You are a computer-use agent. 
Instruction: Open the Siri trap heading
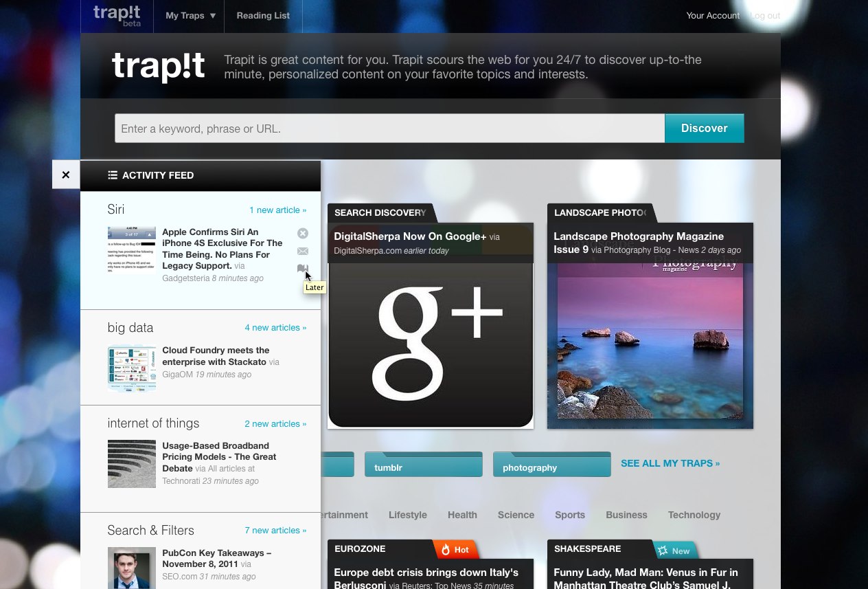point(116,209)
